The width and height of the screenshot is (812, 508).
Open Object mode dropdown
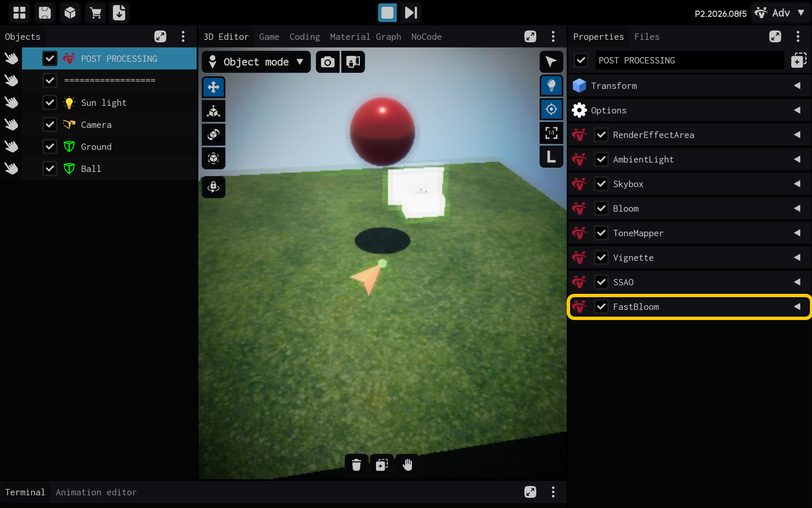256,62
